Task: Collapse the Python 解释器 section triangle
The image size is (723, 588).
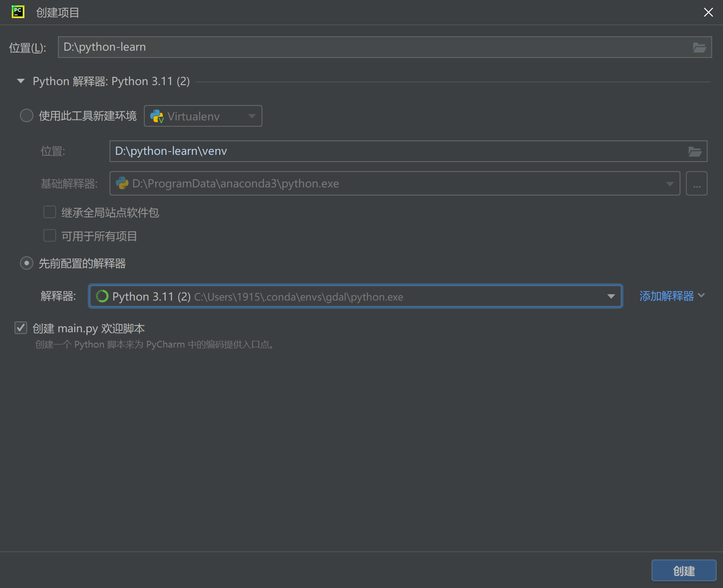Action: (x=21, y=81)
